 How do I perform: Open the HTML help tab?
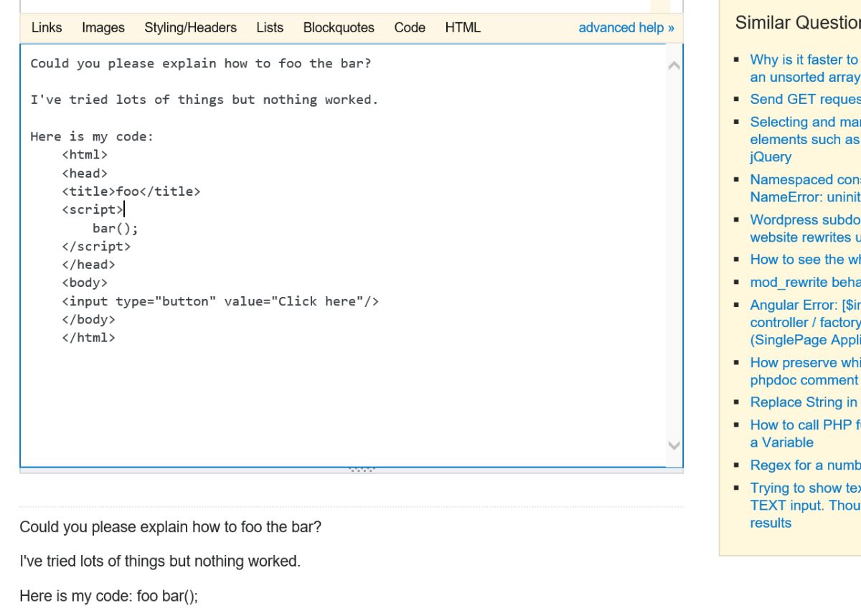tap(463, 28)
